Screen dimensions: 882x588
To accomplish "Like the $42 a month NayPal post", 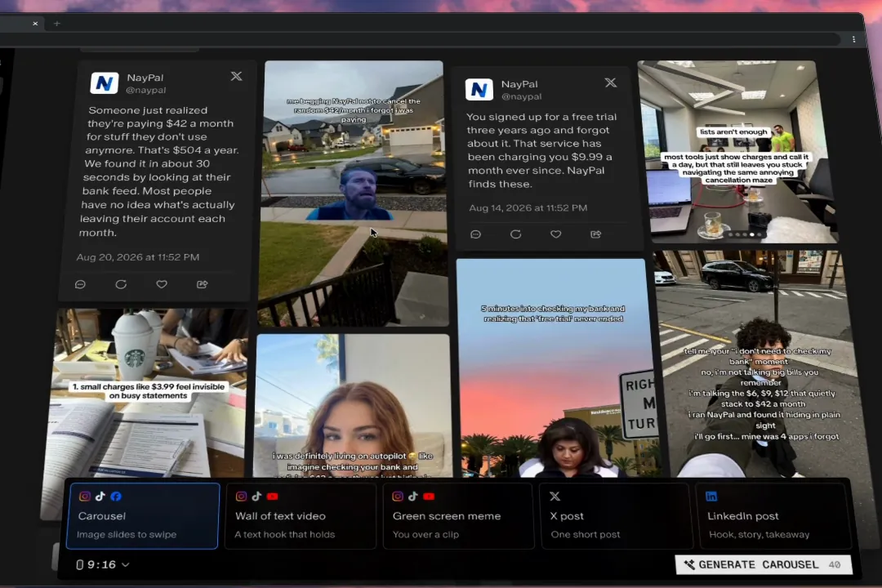I will (162, 285).
